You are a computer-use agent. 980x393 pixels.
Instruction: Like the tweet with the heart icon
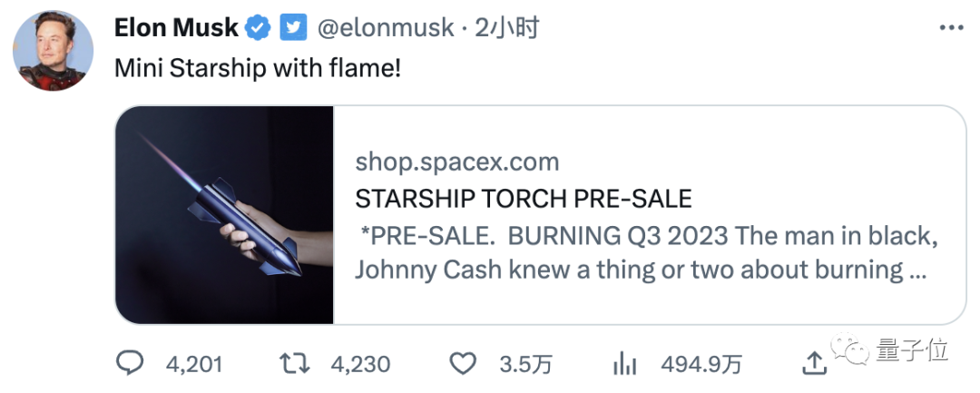tap(464, 364)
